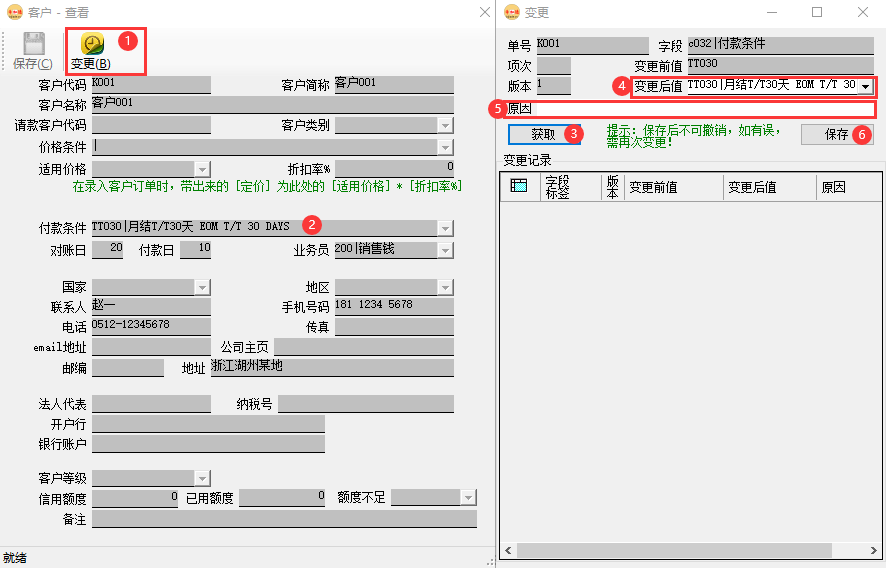Click the 字段标签 column header

tap(557, 187)
